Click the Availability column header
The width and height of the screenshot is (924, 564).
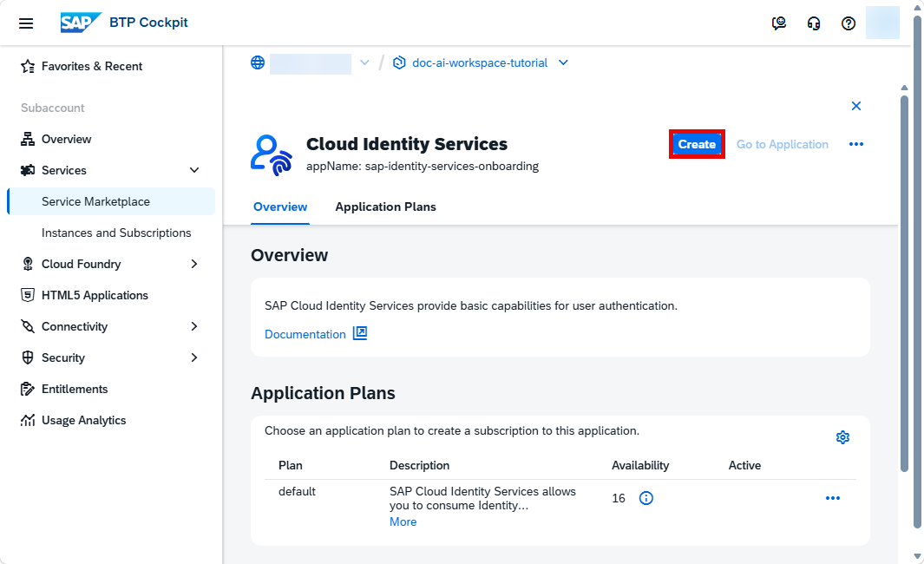(640, 466)
